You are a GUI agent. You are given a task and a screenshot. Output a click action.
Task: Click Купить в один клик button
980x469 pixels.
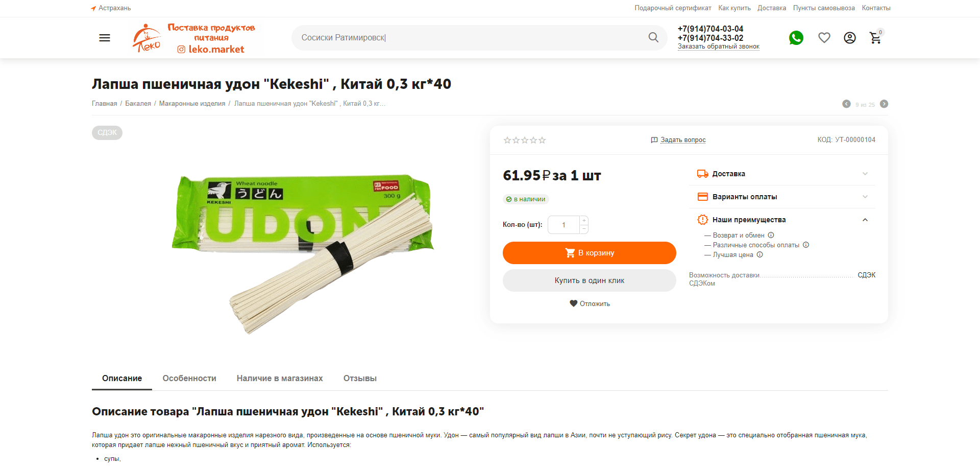click(x=590, y=280)
